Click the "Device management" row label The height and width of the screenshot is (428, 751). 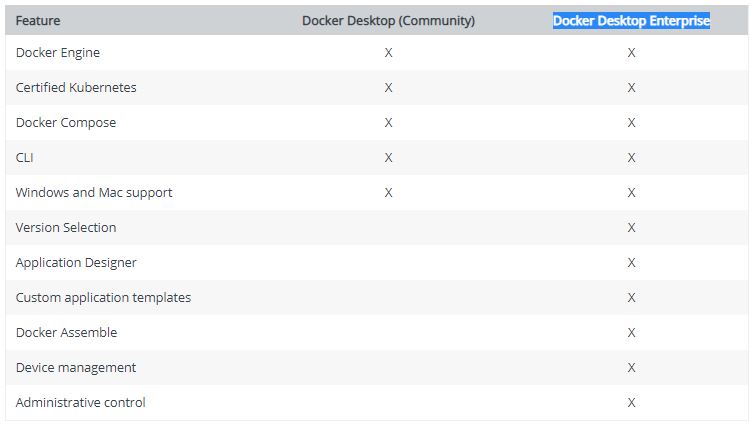pos(76,367)
